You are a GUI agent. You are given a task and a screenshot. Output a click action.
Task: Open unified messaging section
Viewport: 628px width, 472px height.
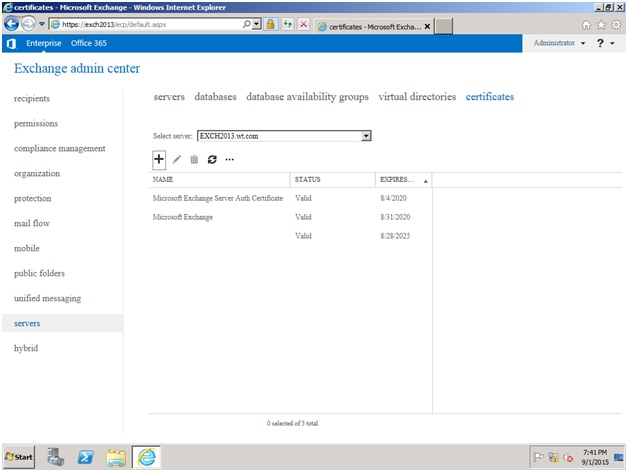[x=48, y=299]
